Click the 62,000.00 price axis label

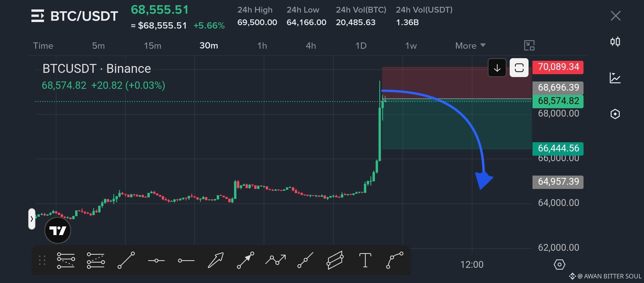click(x=558, y=248)
